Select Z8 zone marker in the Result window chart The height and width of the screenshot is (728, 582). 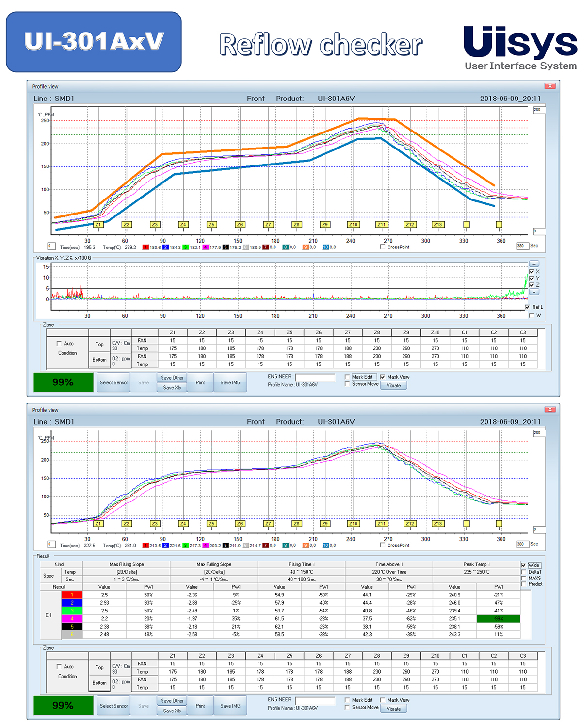(x=296, y=524)
